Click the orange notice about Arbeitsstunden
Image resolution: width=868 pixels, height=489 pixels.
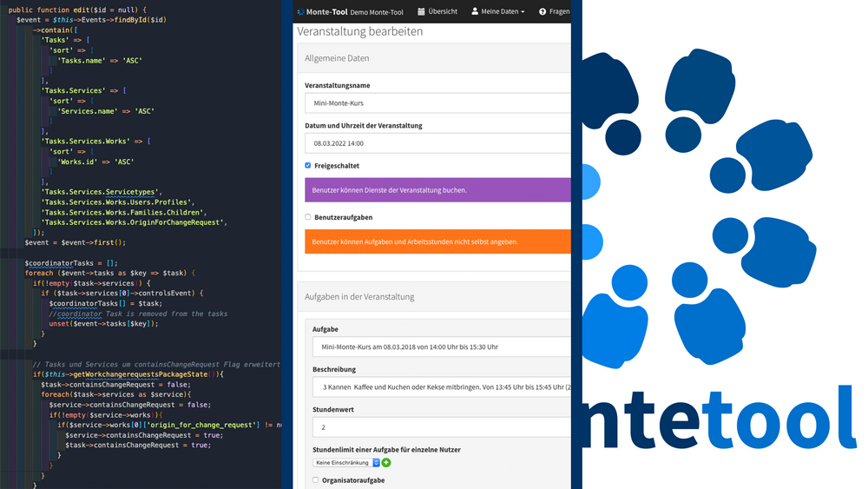click(437, 241)
